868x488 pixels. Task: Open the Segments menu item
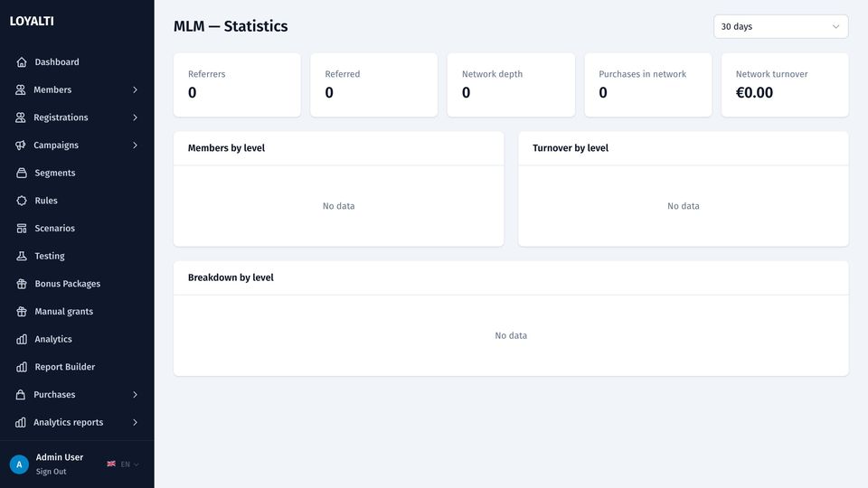point(77,173)
